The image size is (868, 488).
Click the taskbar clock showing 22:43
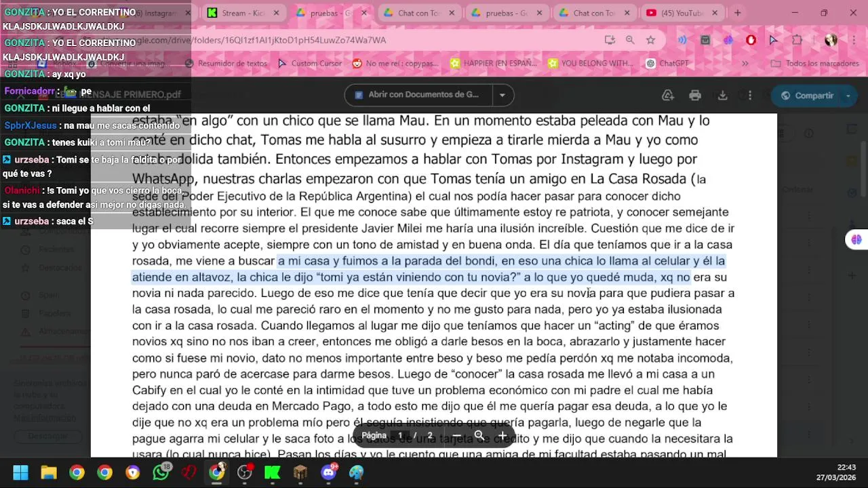pyautogui.click(x=835, y=472)
